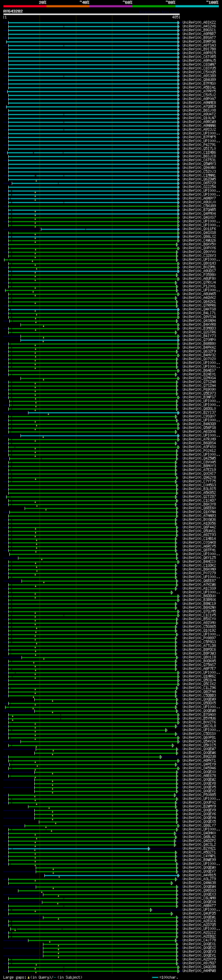Open hit UniRef100_B9GSC1
The image size is (222, 980).
(199, 30)
